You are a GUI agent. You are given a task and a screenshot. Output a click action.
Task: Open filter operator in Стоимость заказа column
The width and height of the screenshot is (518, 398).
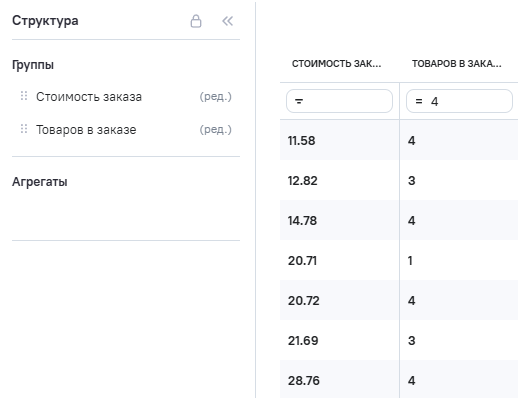(x=299, y=101)
